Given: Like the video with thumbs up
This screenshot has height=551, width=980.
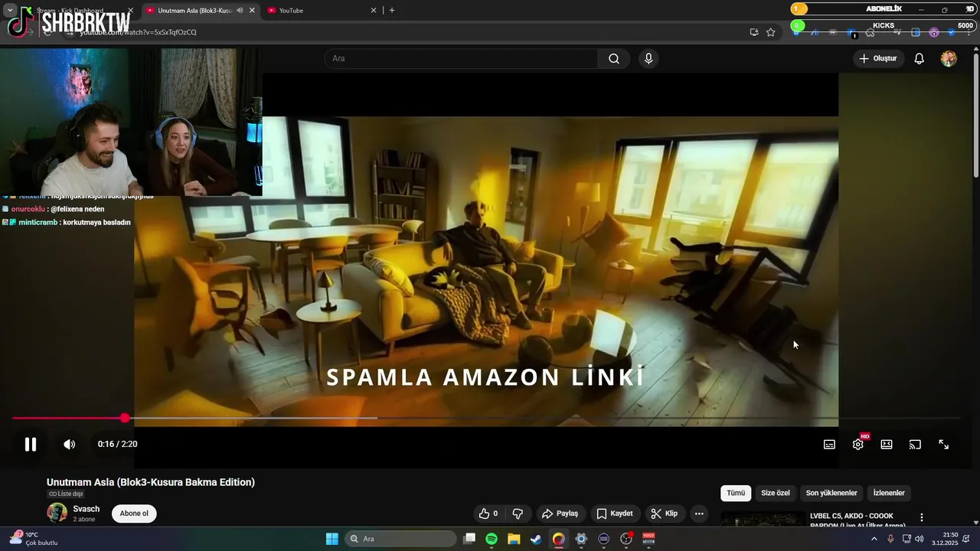Looking at the screenshot, I should 488,514.
